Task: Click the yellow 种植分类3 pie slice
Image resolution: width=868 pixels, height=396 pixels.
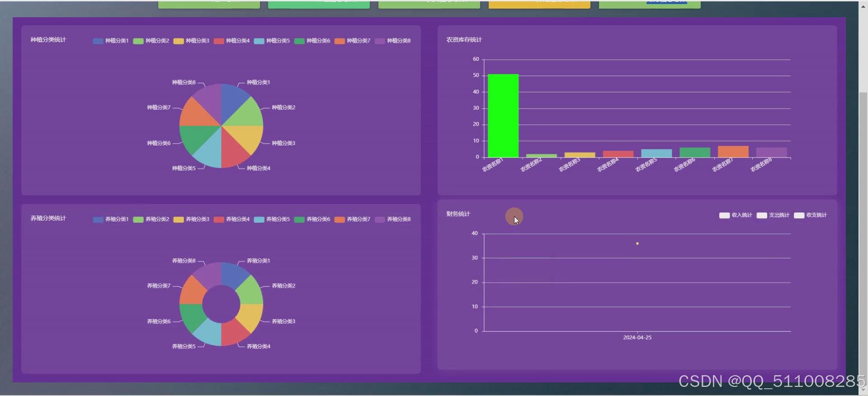Action: [247, 137]
